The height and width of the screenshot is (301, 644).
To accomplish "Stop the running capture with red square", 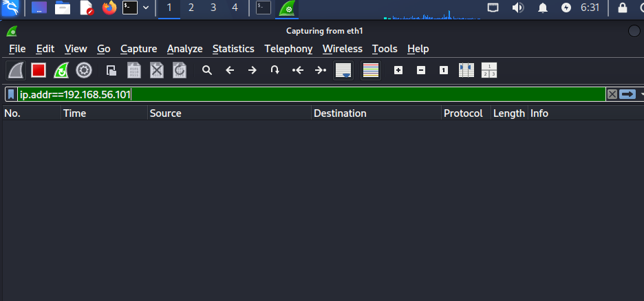I will coord(39,71).
